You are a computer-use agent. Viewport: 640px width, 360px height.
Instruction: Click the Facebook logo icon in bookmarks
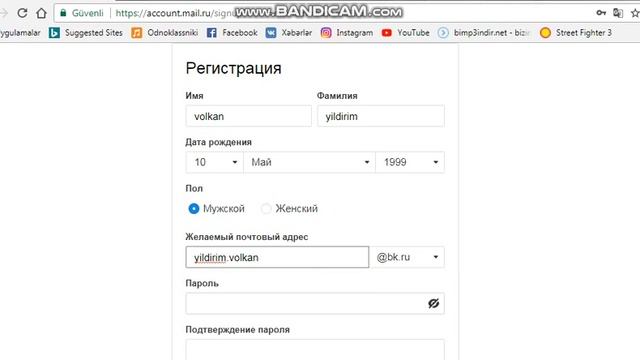click(211, 33)
